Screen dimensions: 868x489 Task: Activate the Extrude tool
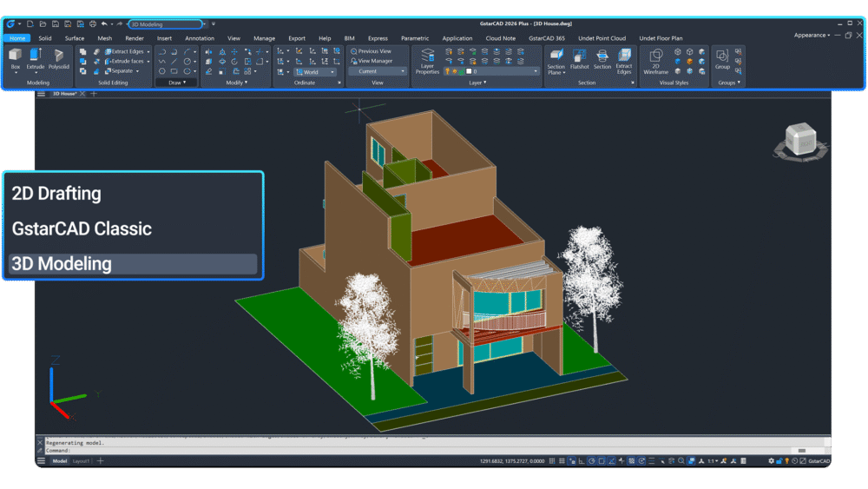pos(36,59)
